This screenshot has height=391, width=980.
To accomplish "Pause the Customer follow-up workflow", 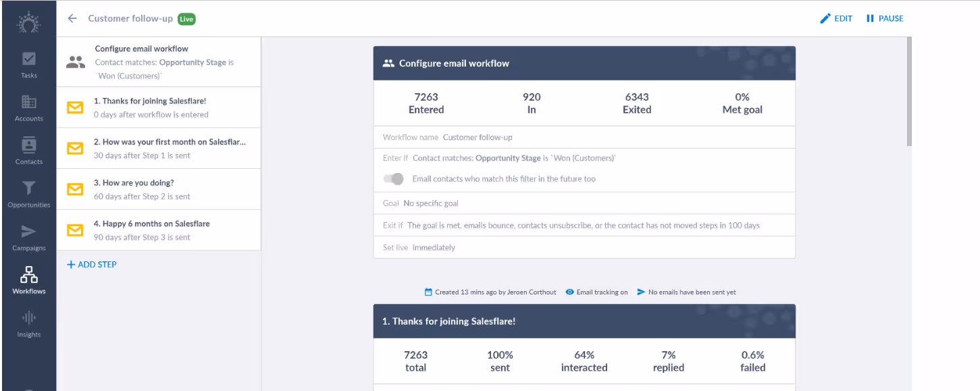I will point(885,18).
